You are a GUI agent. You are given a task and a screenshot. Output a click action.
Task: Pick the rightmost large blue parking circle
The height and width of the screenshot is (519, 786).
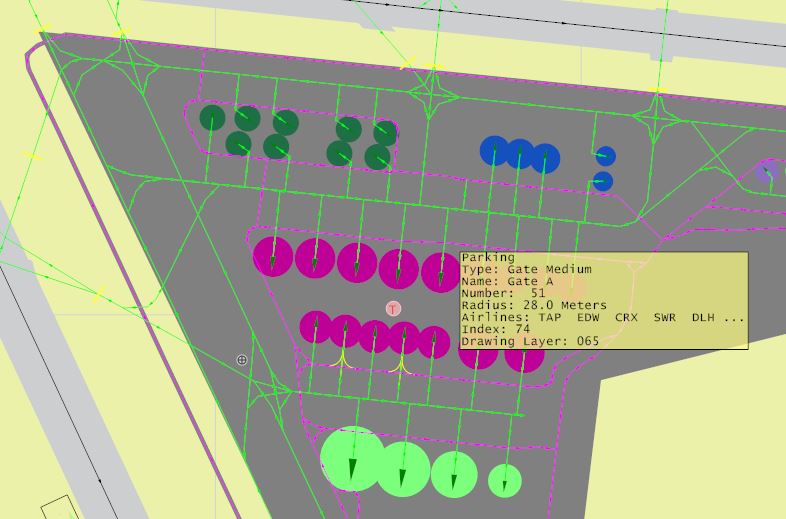click(544, 158)
